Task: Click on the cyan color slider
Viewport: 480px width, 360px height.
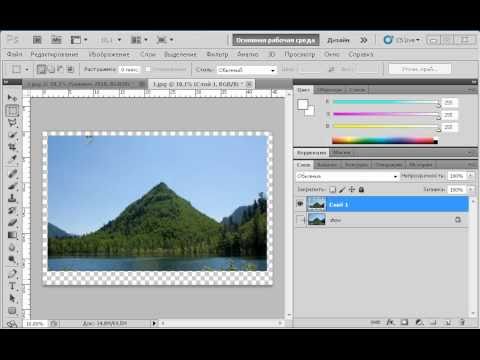Action: click(386, 102)
